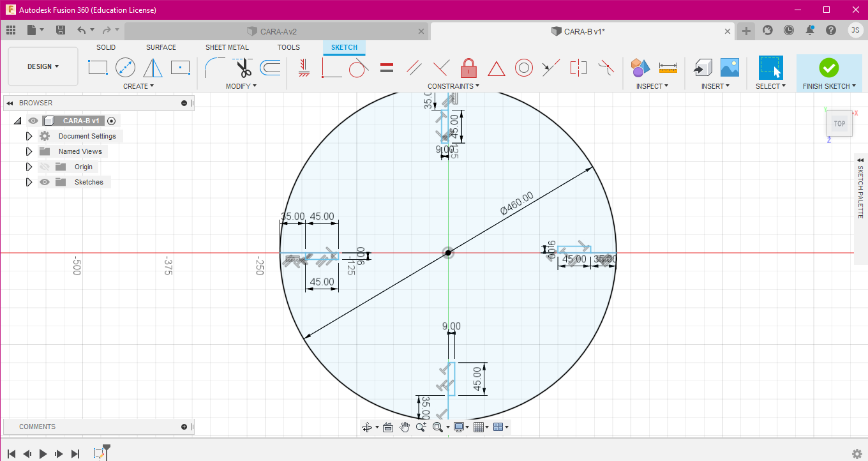
Task: Click the sketch feature in timeline
Action: (x=99, y=453)
